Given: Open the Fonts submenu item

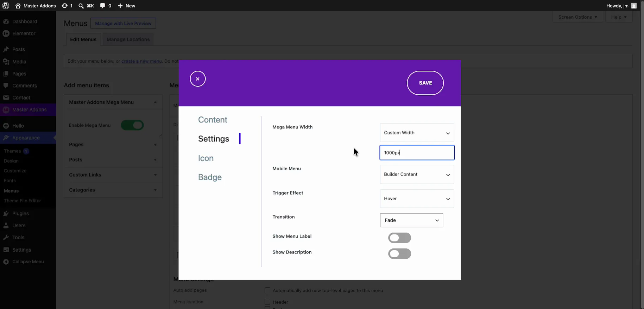Looking at the screenshot, I should tap(10, 181).
